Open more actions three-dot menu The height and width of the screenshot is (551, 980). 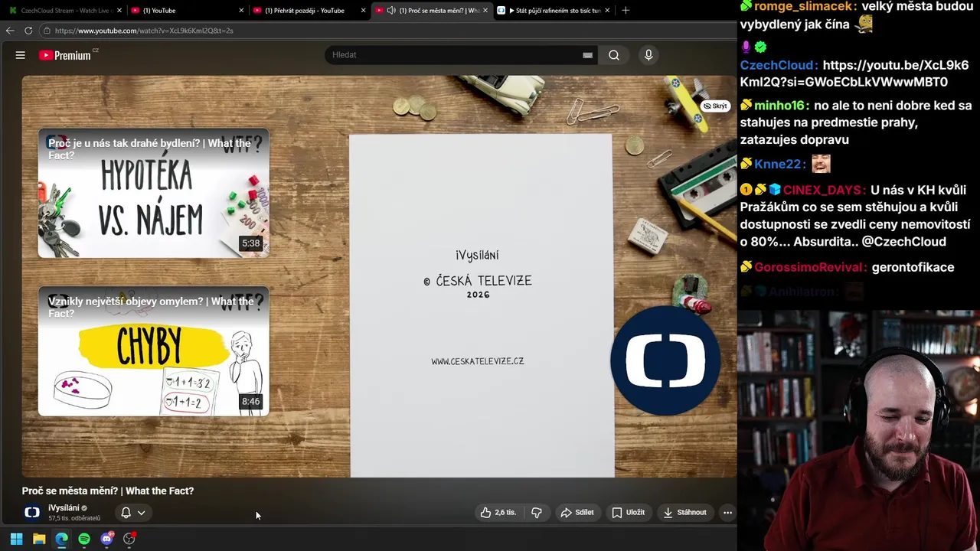tap(727, 513)
